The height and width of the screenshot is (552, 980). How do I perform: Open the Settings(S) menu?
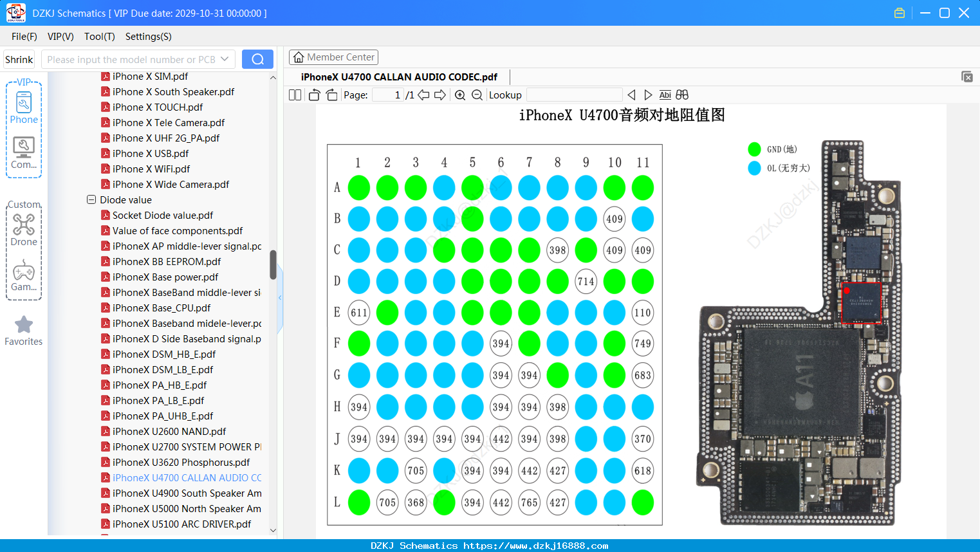(149, 37)
